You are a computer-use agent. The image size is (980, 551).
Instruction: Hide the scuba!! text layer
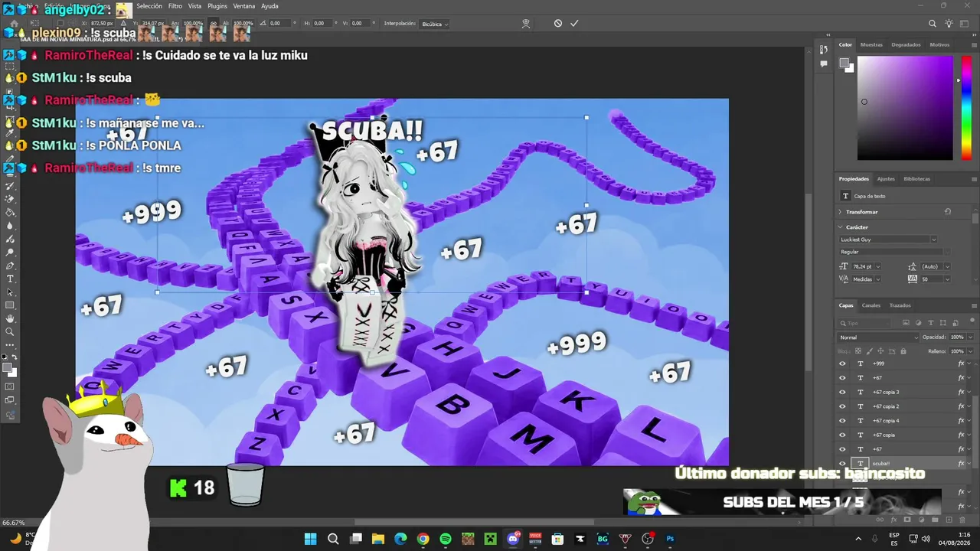click(843, 463)
